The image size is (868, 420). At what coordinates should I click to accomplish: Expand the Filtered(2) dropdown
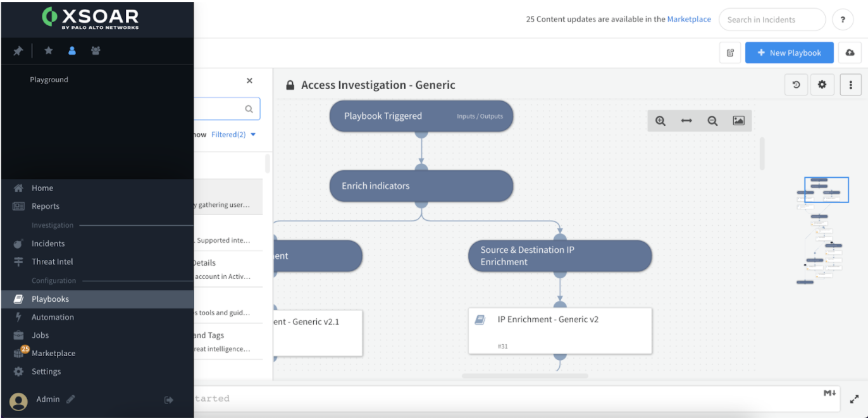[x=233, y=135]
